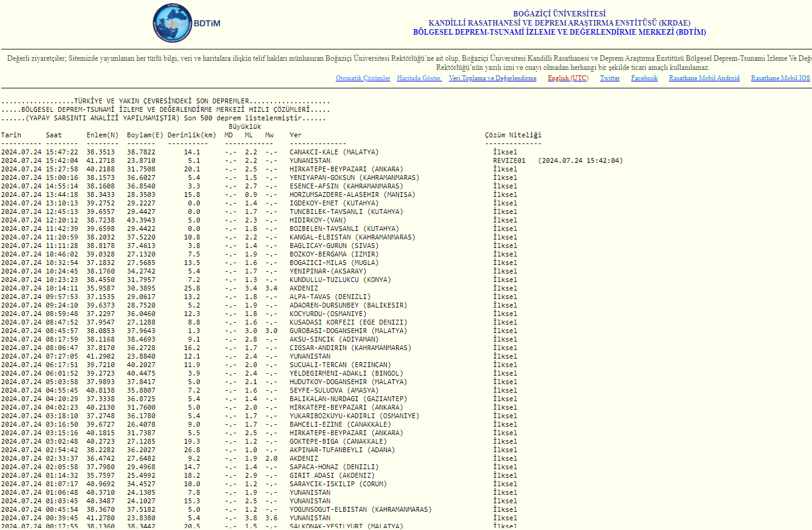The height and width of the screenshot is (530, 812).
Task: Click BOGAZICI-MILAS (MUGLA) entry
Action: pos(334,263)
